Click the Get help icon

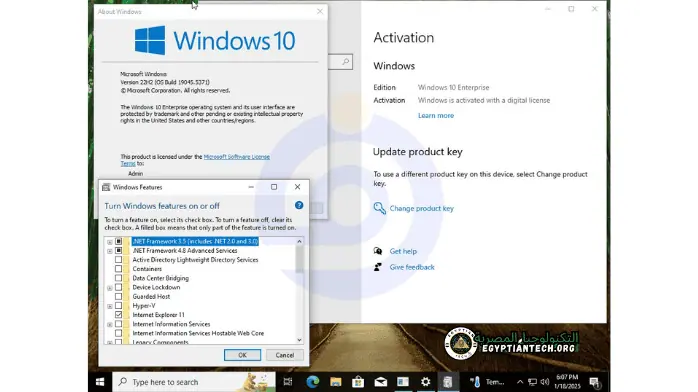point(378,251)
